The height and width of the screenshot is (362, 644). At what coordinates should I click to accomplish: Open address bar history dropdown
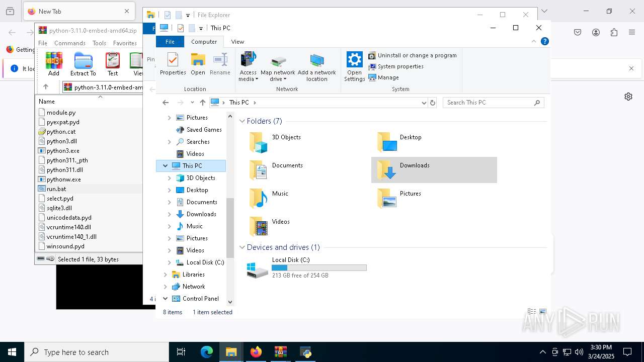(x=424, y=103)
